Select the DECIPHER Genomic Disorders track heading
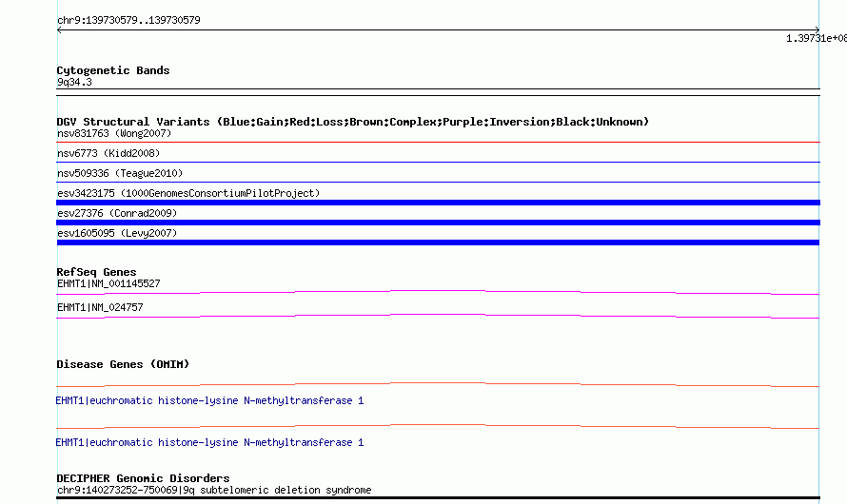Screen dimensions: 847x504 [x=143, y=478]
